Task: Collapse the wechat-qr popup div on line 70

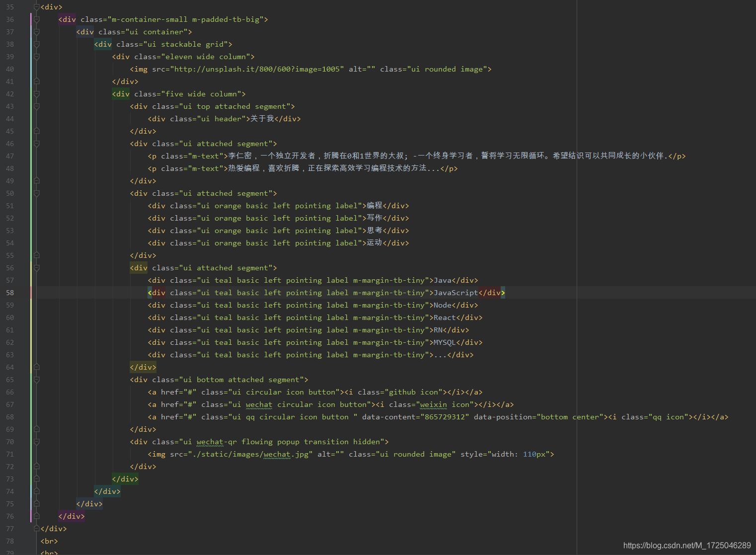Action: (x=36, y=442)
